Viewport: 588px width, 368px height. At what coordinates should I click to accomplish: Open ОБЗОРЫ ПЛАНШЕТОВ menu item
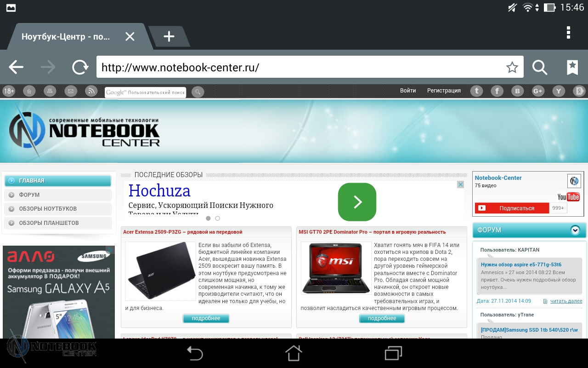[58, 223]
